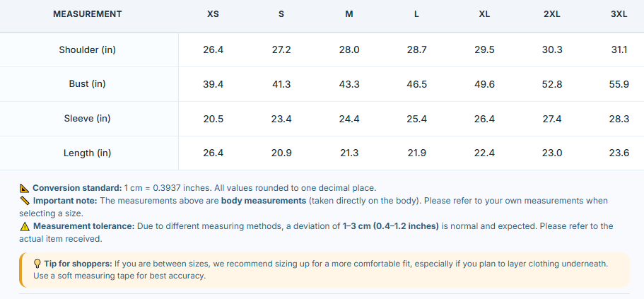The height and width of the screenshot is (299, 644).
Task: Select the MEASUREMENT column header
Action: point(88,14)
